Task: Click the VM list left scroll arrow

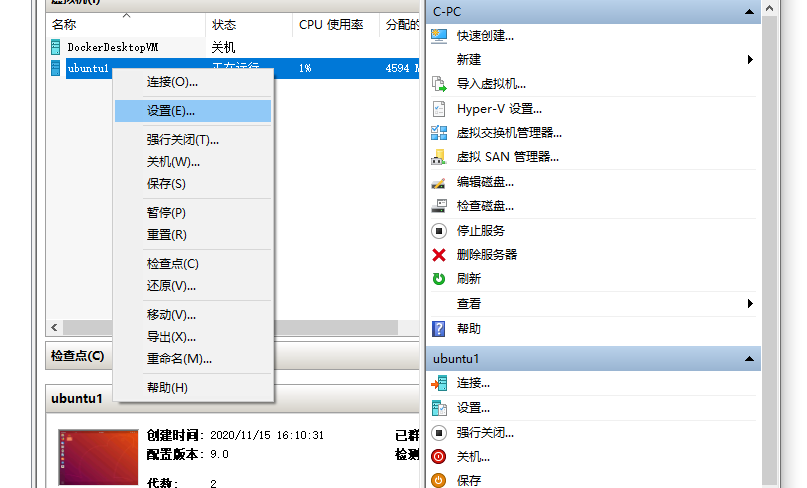Action: tap(55, 327)
